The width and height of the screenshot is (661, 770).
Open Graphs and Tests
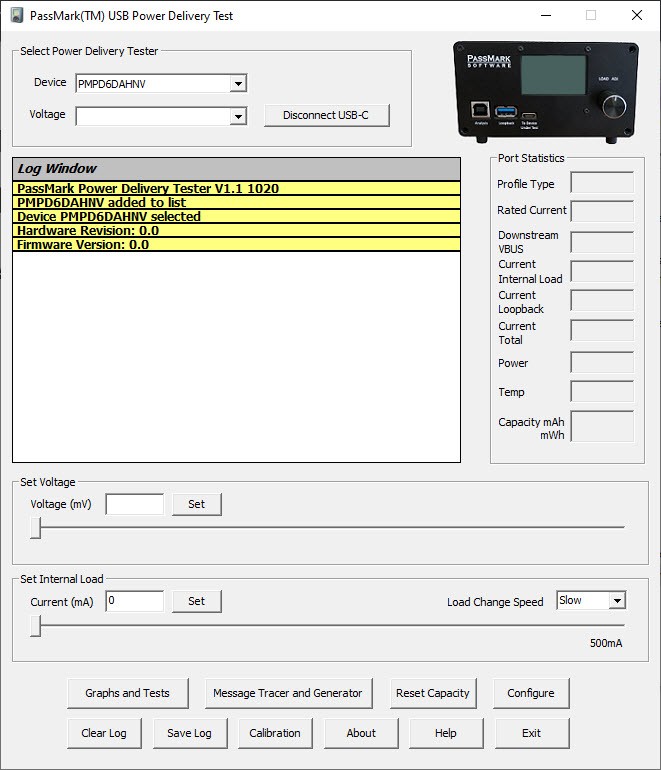click(x=128, y=693)
